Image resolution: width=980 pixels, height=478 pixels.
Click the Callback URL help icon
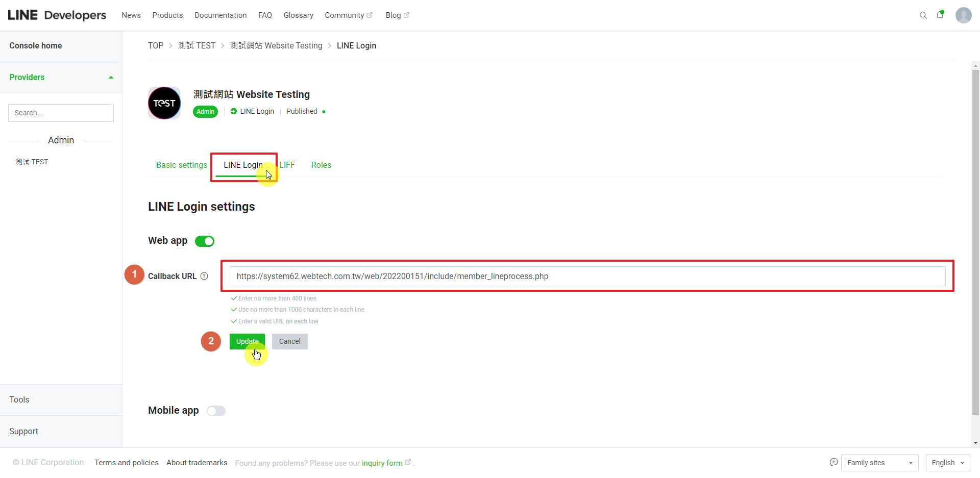pyautogui.click(x=204, y=276)
